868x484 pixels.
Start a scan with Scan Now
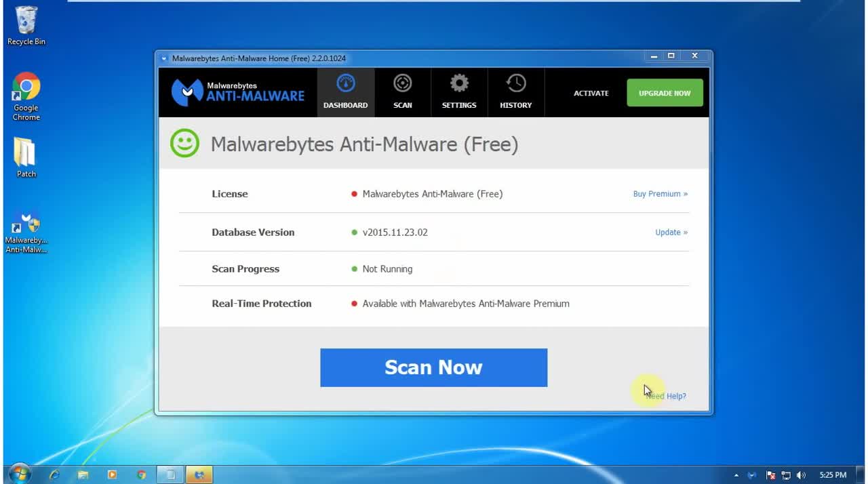pos(433,367)
